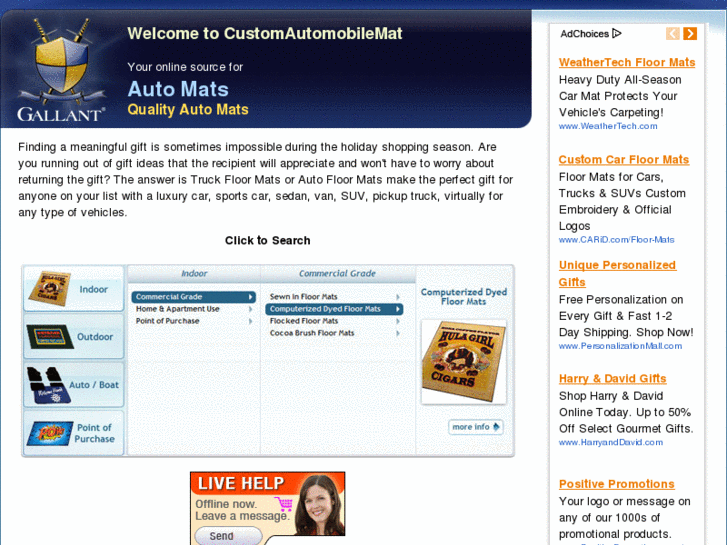Expand arrow beside Flocked Floor Mats
727x545 pixels.
pos(398,321)
